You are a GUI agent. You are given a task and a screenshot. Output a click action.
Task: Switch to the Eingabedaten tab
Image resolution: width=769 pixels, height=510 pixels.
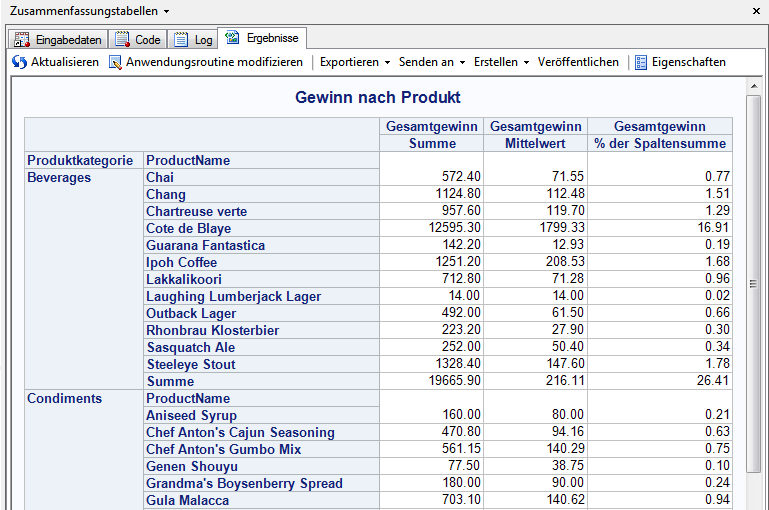pyautogui.click(x=58, y=39)
